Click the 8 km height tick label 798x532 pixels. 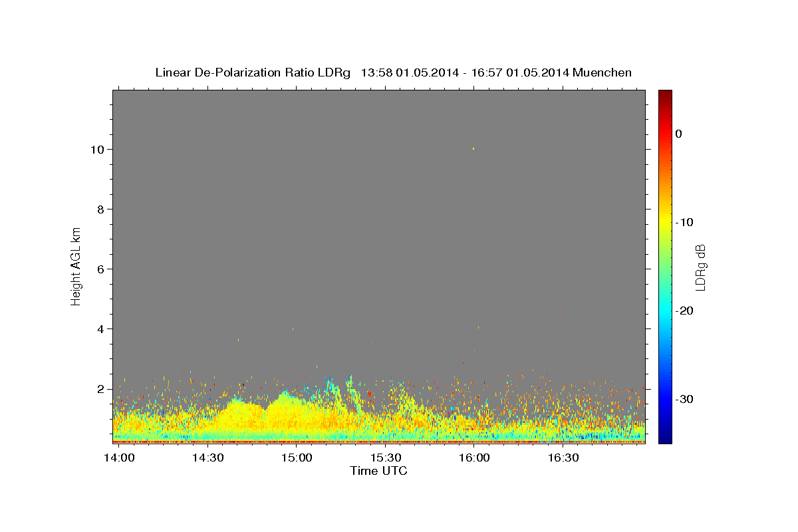101,209
